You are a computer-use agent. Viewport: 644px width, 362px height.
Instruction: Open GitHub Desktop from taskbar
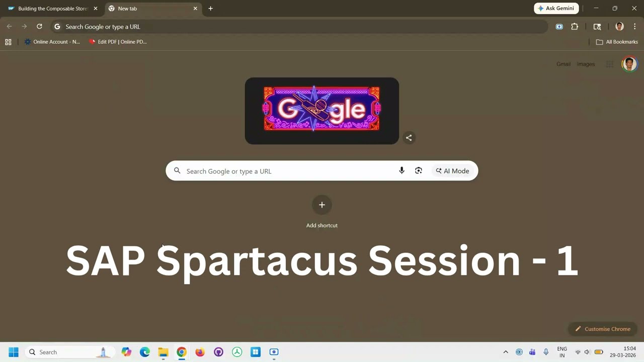coord(218,352)
